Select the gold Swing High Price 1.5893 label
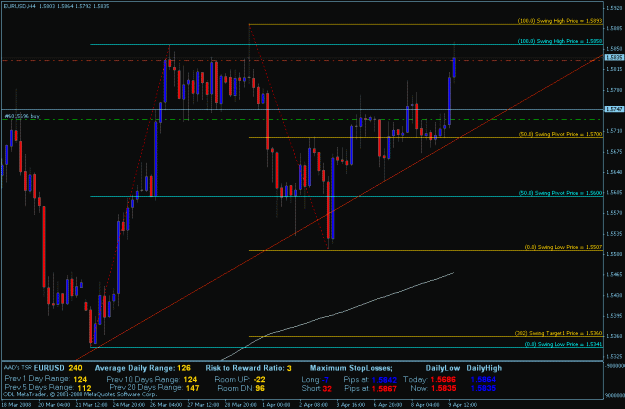This screenshot has width=625, height=409. (x=560, y=21)
